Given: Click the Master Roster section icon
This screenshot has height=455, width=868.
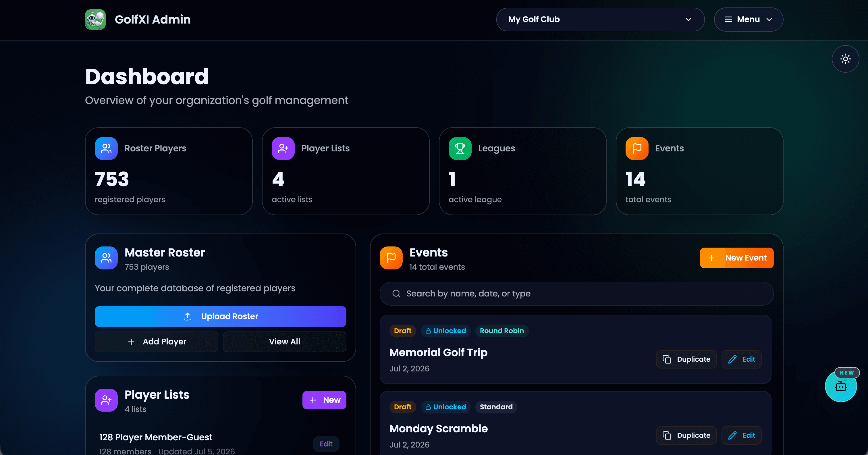Looking at the screenshot, I should tap(106, 258).
